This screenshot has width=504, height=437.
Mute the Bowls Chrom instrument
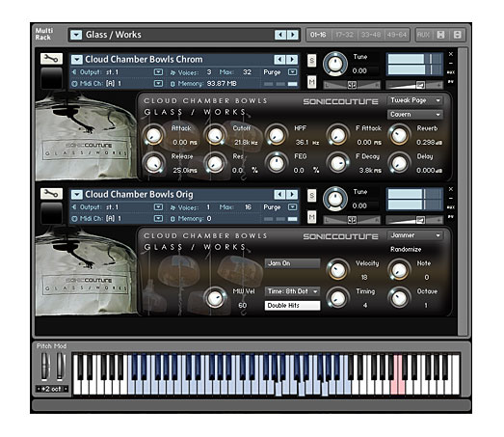pyautogui.click(x=311, y=82)
